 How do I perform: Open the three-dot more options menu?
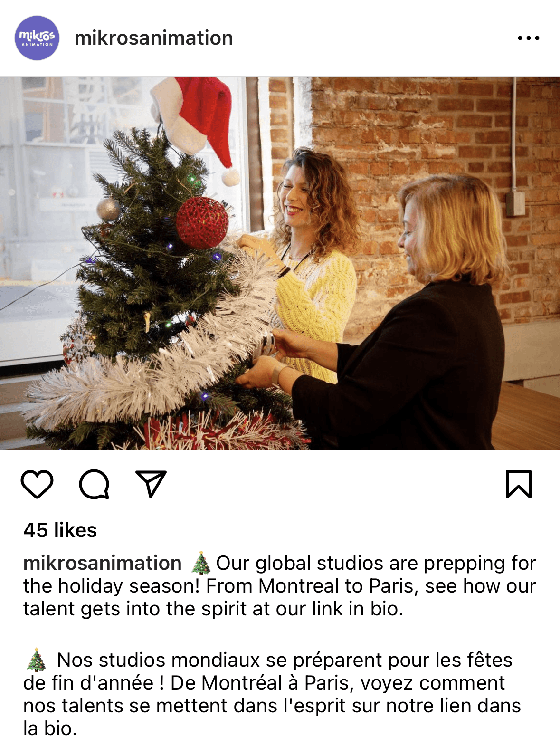pos(529,38)
